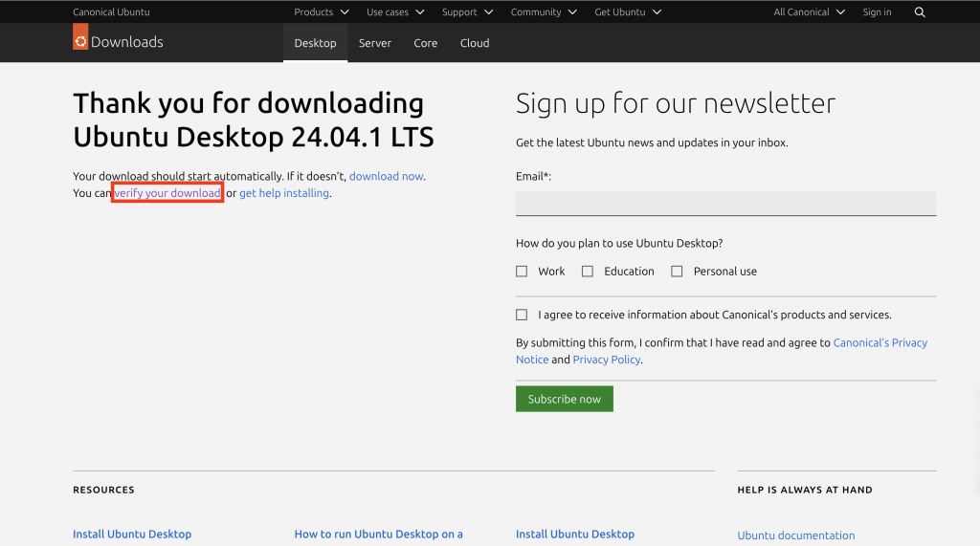Image resolution: width=980 pixels, height=546 pixels.
Task: Click the Canonical Ubuntu header link
Action: [111, 11]
